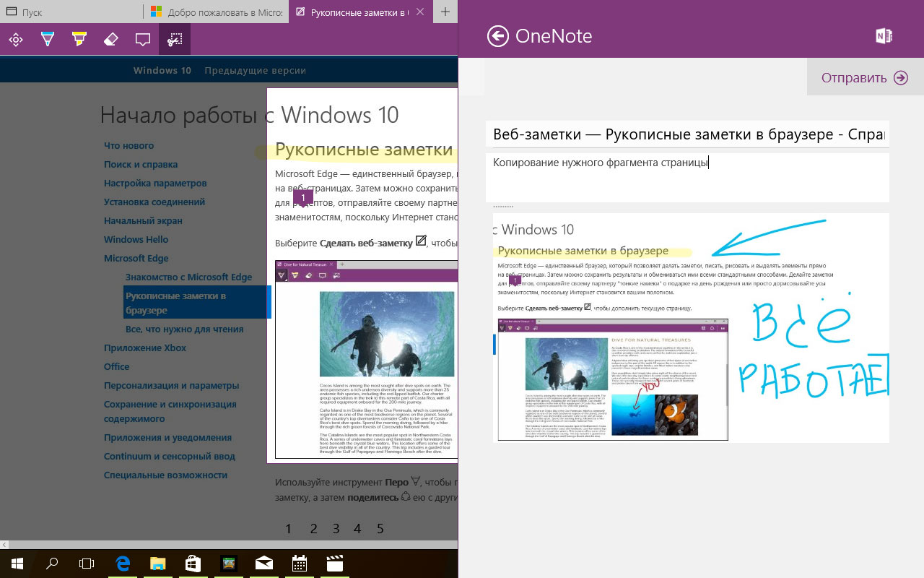Viewport: 924px width, 578px height.
Task: Select the yellow Highlighter tool
Action: [x=79, y=40]
